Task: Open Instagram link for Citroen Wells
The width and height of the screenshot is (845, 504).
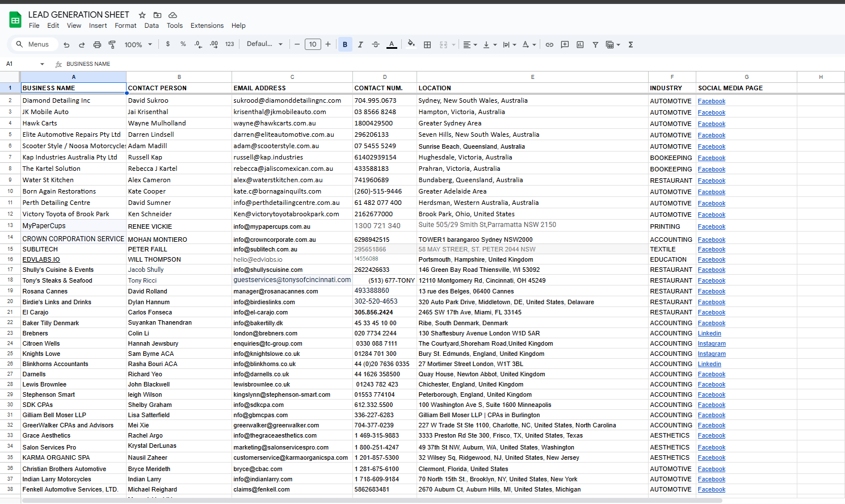Action: click(712, 343)
